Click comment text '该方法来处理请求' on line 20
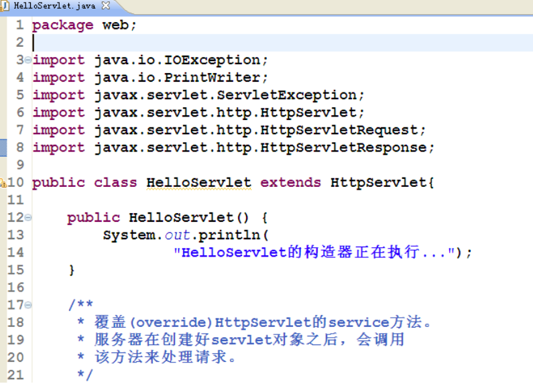The height and width of the screenshot is (392, 533). [x=161, y=357]
